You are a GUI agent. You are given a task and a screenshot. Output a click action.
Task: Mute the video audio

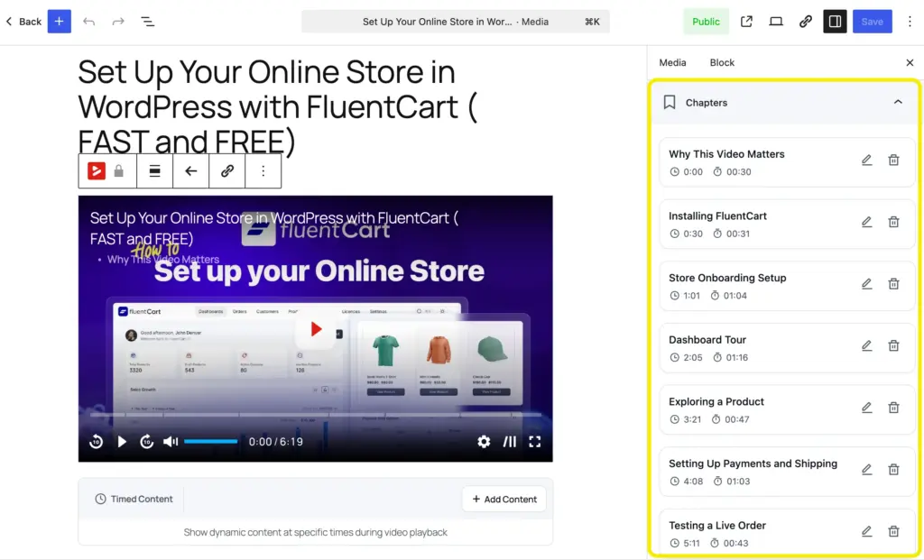click(x=171, y=441)
